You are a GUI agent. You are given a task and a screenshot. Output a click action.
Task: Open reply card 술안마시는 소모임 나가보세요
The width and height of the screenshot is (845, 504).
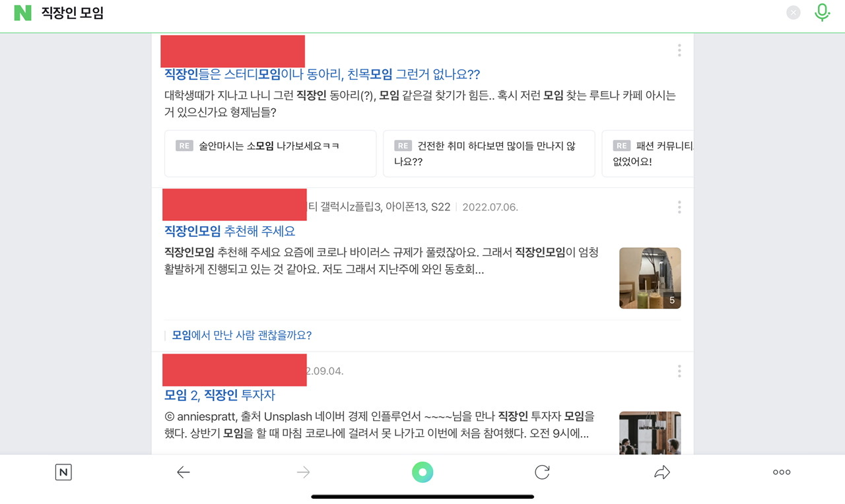(x=270, y=153)
